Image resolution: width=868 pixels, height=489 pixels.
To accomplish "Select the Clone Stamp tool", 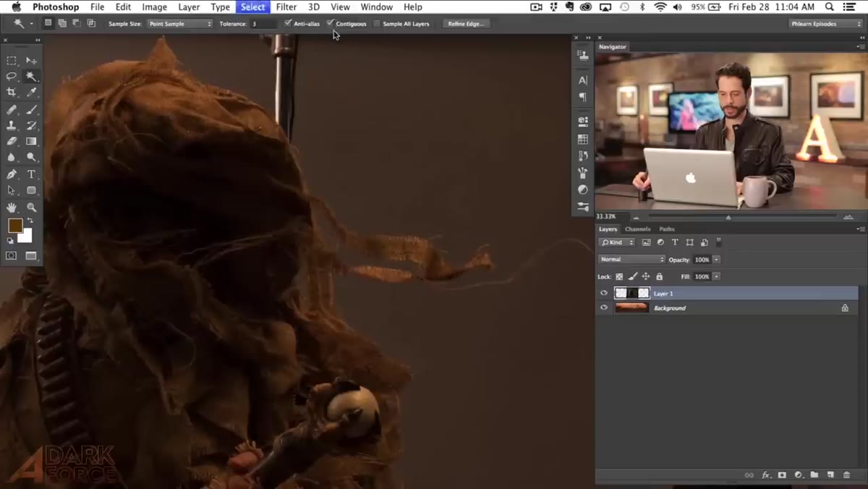I will click(12, 126).
